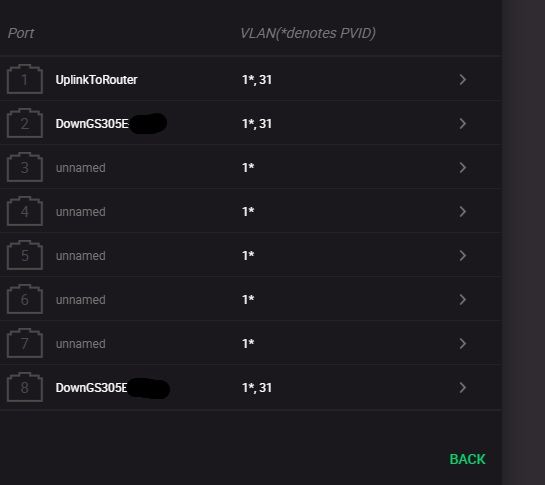Select the port 8 Ethernet jack icon
Image resolution: width=545 pixels, height=485 pixels.
[25, 387]
